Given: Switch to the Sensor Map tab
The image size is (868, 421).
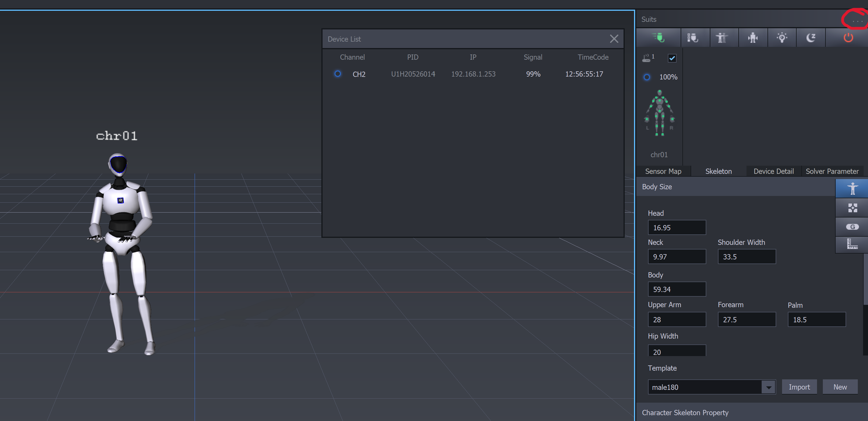Looking at the screenshot, I should (x=663, y=171).
